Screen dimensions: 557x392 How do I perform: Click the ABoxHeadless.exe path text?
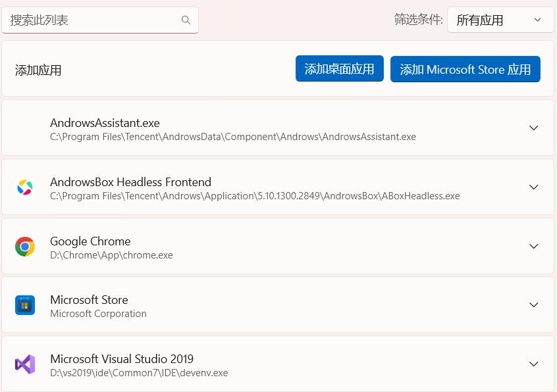tap(255, 196)
